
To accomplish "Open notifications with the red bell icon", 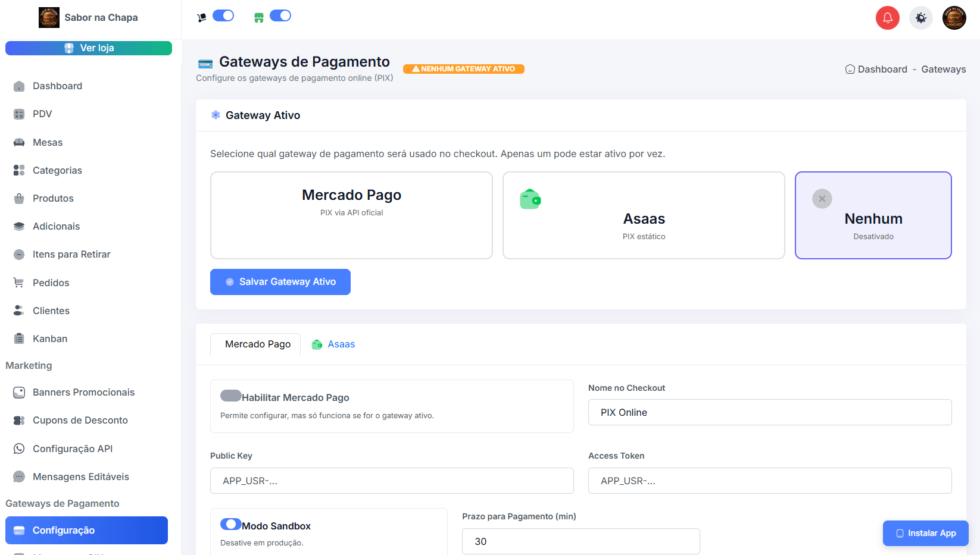I will (888, 18).
